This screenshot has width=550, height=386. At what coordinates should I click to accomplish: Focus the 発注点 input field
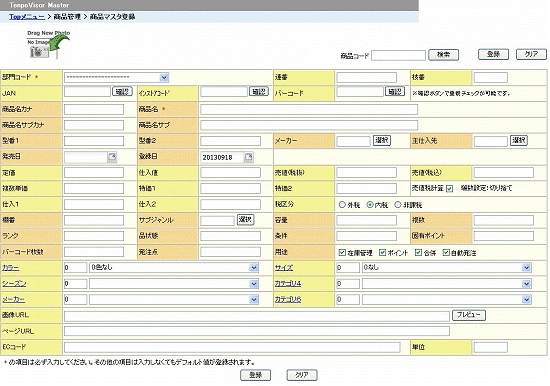[x=230, y=252]
